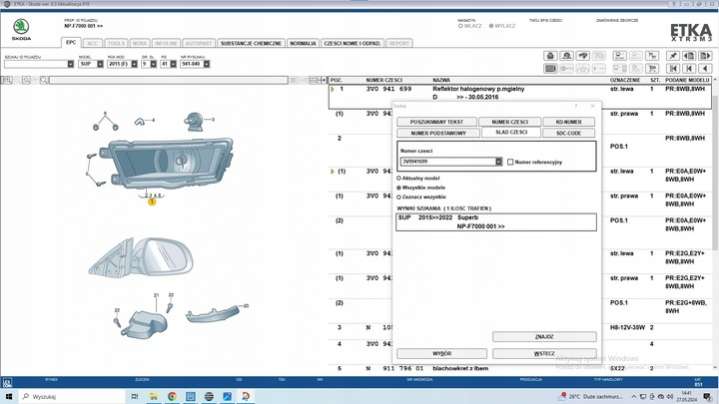The width and height of the screenshot is (719, 404).
Task: Select the 'Zaznacz wszystkie' radio option
Action: tap(399, 197)
